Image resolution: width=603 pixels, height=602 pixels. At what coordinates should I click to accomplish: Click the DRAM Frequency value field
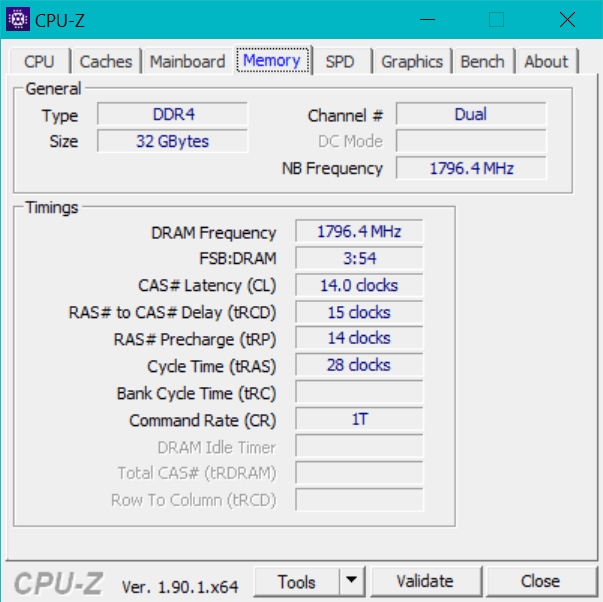(x=359, y=232)
